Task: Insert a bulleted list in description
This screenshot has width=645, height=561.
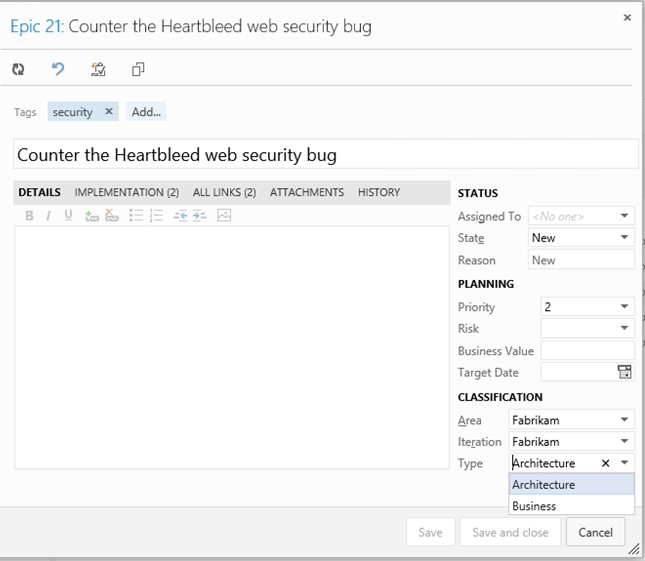Action: coord(136,216)
